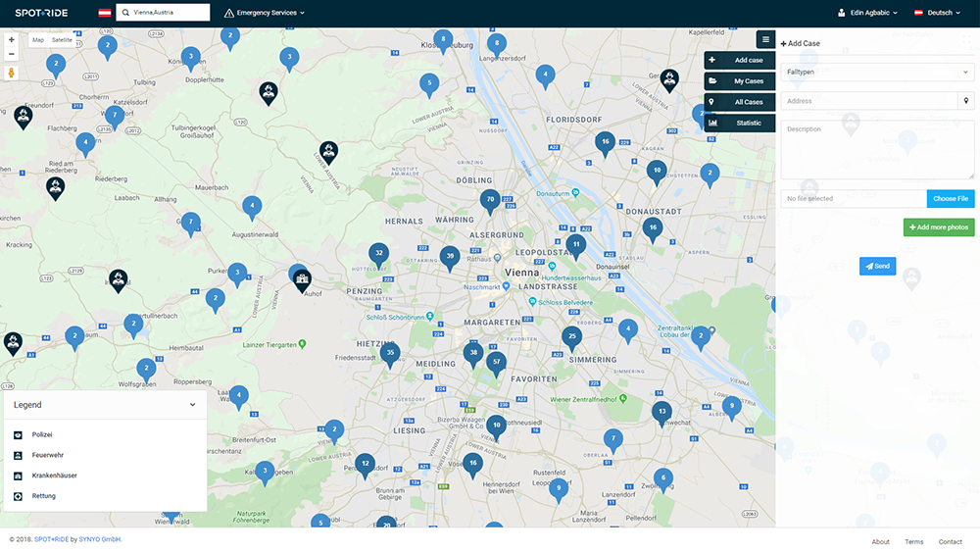Open the My Cases menu item
This screenshot has height=552, width=980.
click(740, 81)
